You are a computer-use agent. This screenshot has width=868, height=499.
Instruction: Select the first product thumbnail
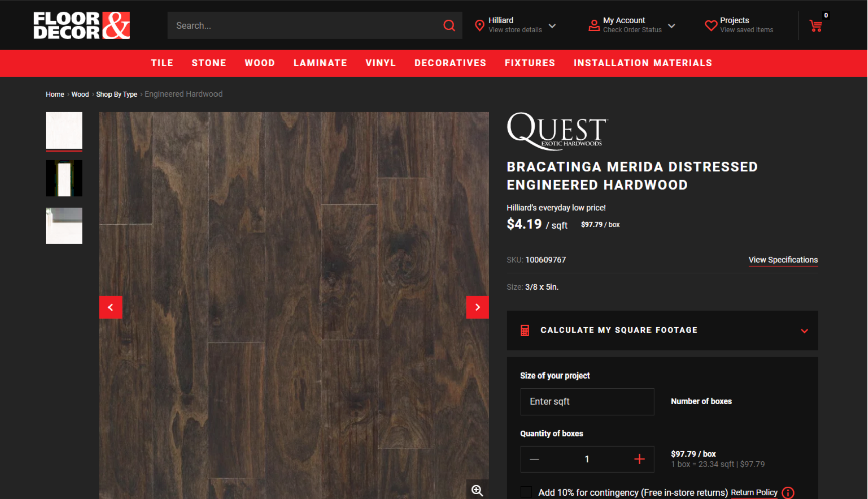tap(64, 131)
